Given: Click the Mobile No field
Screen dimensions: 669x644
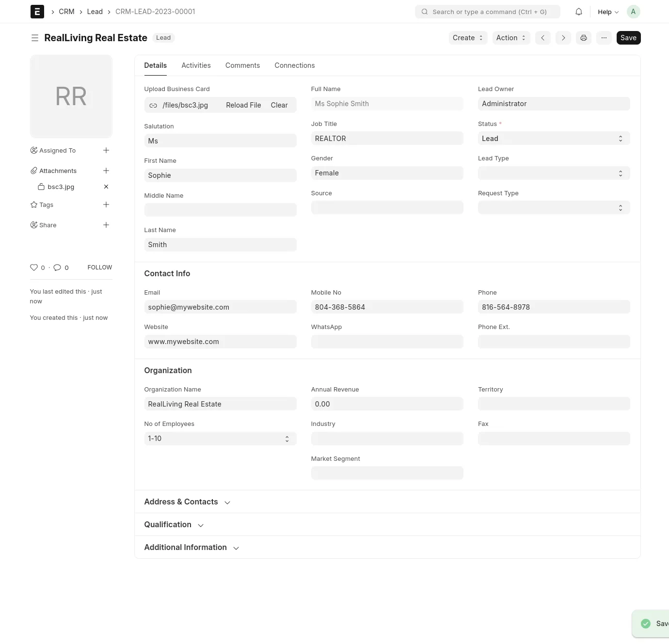Looking at the screenshot, I should click(387, 307).
